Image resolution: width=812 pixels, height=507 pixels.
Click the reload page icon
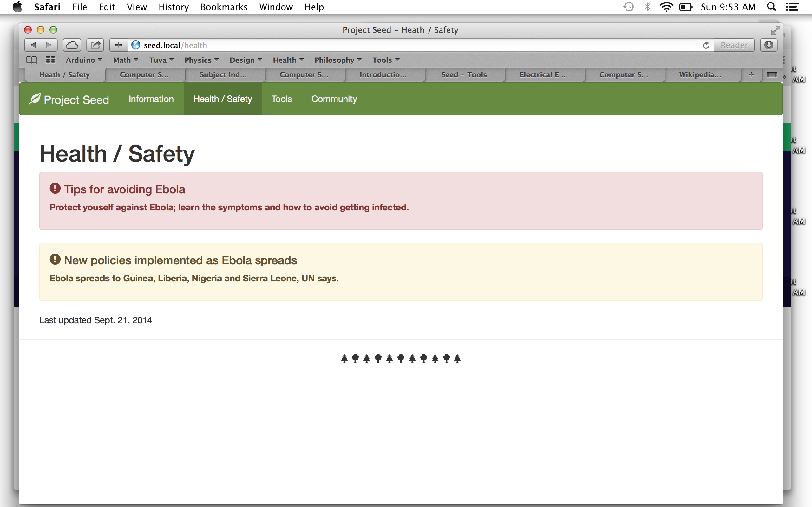pos(706,45)
